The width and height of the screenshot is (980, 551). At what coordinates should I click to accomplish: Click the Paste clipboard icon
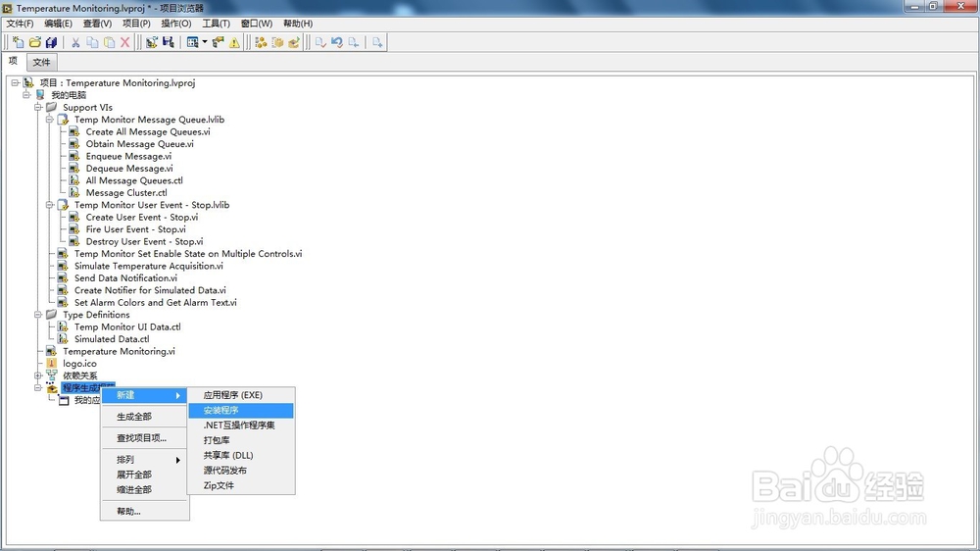point(109,42)
